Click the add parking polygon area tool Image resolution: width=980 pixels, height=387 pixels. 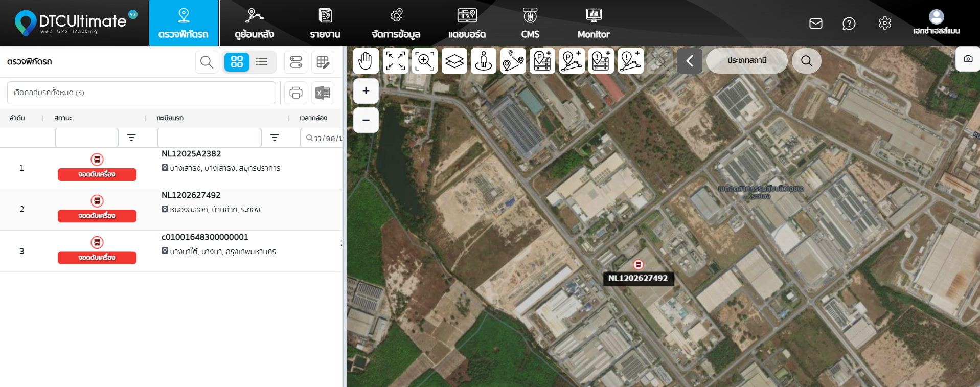pyautogui.click(x=572, y=61)
